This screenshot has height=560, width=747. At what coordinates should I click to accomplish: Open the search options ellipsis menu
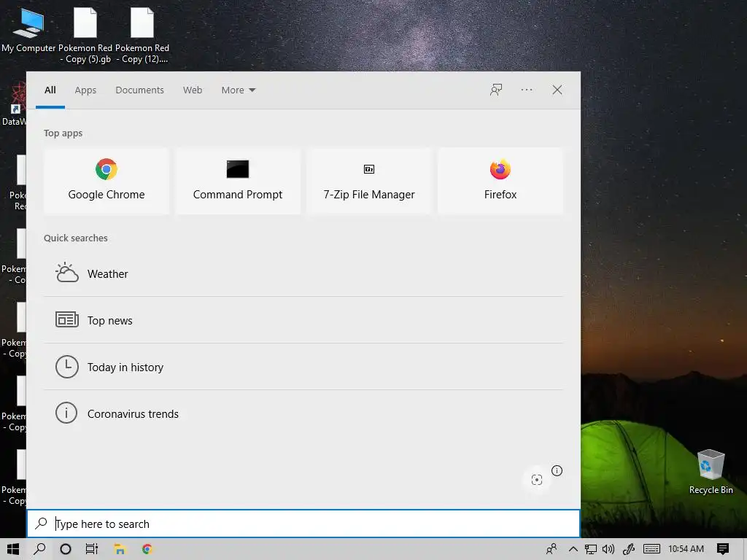tap(527, 90)
